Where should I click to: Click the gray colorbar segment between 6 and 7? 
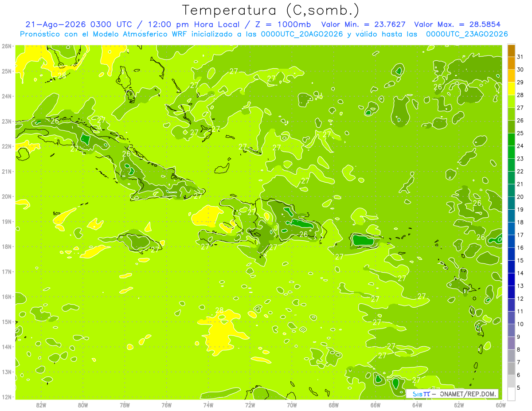511,368
